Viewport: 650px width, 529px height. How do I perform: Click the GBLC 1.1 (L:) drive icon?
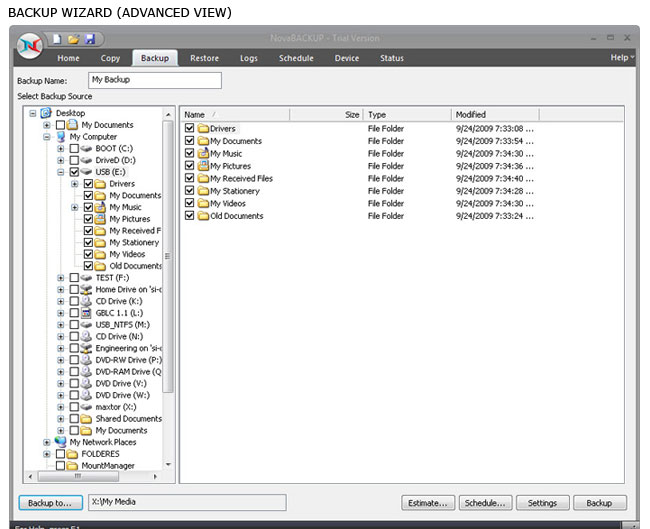pyautogui.click(x=86, y=313)
